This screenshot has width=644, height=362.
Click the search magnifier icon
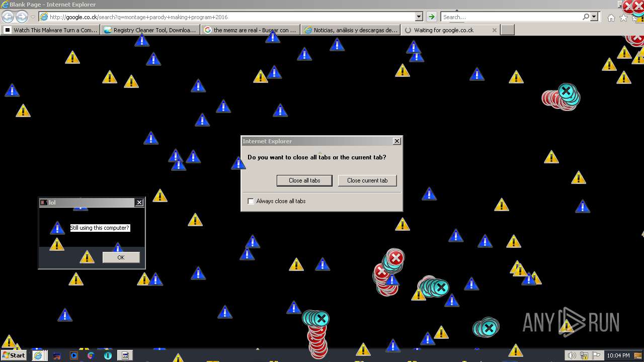(586, 17)
